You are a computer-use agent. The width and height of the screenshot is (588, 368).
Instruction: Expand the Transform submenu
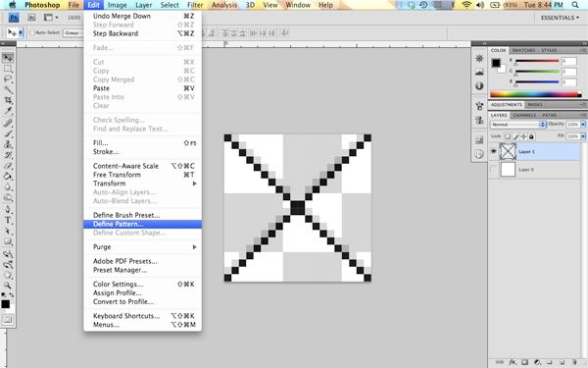[142, 184]
